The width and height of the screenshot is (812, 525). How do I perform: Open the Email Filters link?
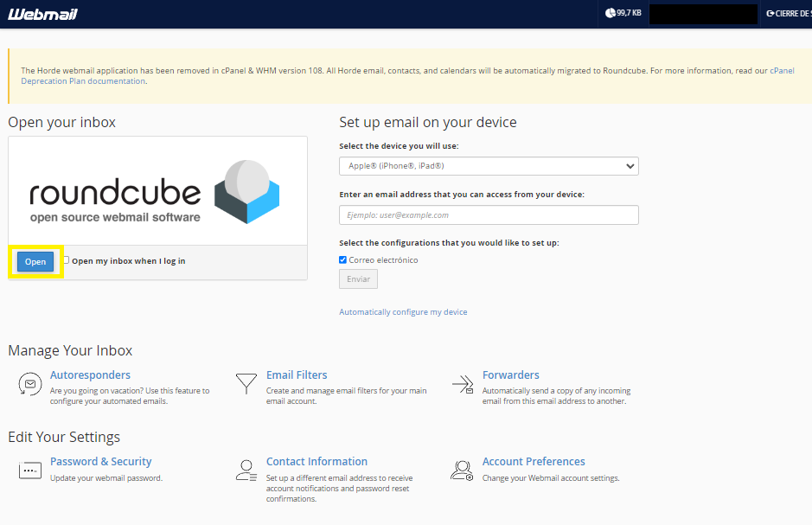[297, 375]
